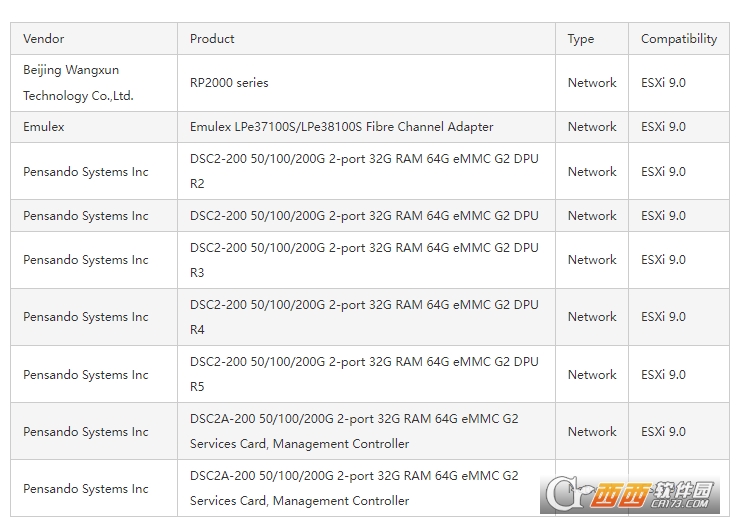
Task: Select the RP2000 series product cell
Action: pyautogui.click(x=229, y=83)
